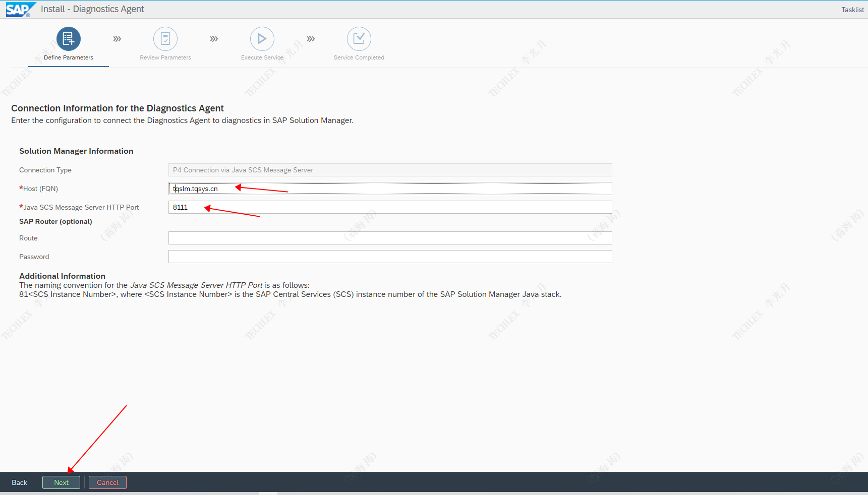868x495 pixels.
Task: Click the chevron between Execute Service and Service Completed
Action: (311, 39)
